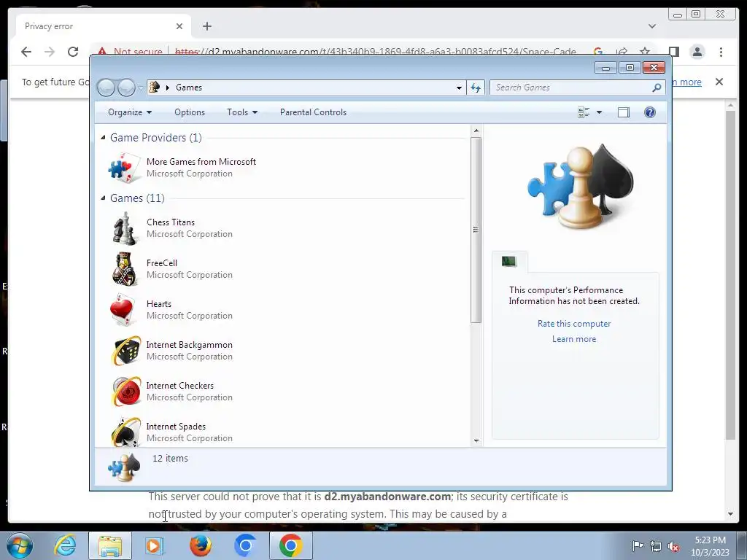Image resolution: width=747 pixels, height=560 pixels.
Task: Select the Internet Backgammon dice icon
Action: pyautogui.click(x=125, y=351)
